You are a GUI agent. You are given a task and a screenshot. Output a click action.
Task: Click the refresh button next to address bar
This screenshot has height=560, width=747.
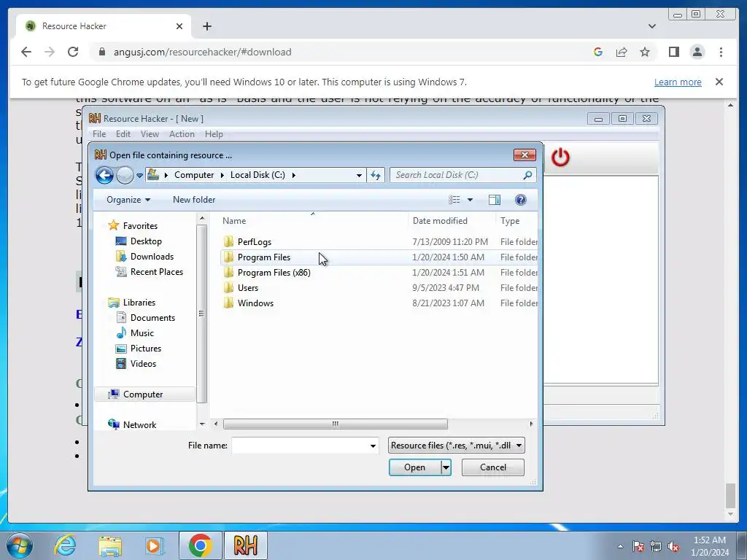(376, 175)
